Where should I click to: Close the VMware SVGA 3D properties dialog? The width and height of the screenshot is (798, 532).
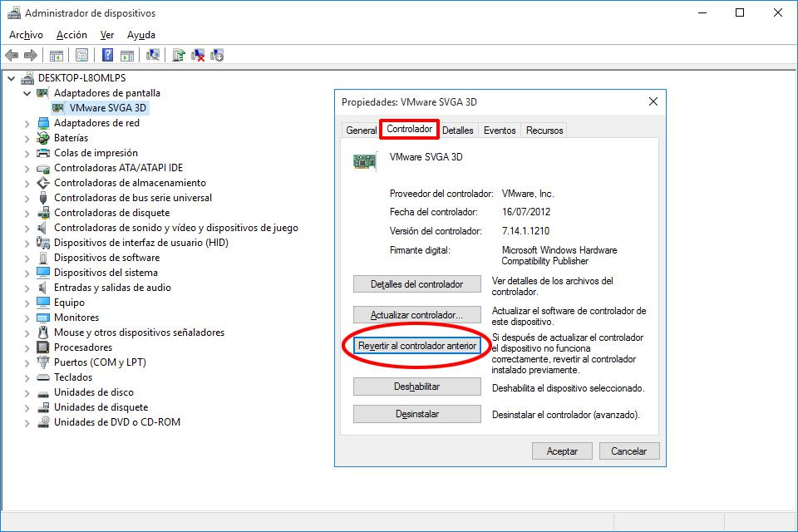pyautogui.click(x=653, y=101)
